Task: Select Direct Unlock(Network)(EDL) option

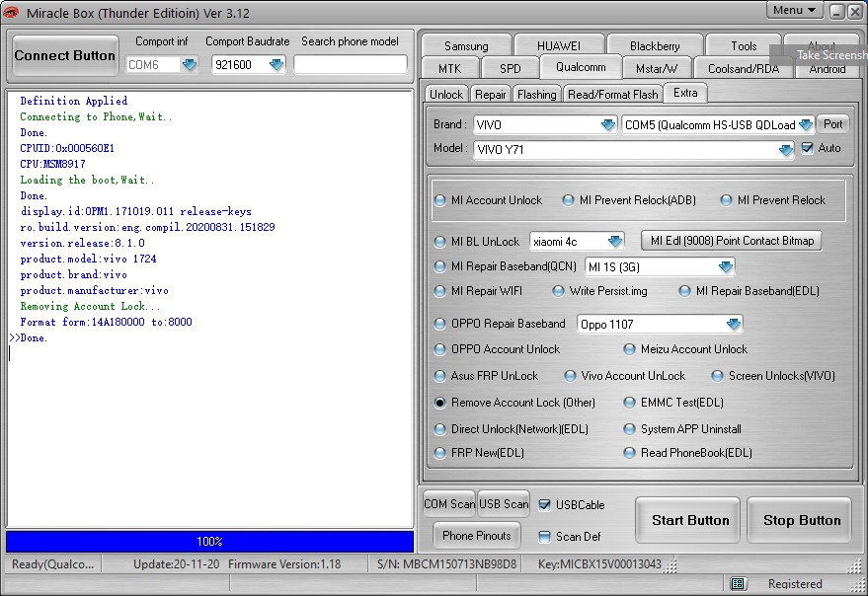Action: click(x=440, y=429)
